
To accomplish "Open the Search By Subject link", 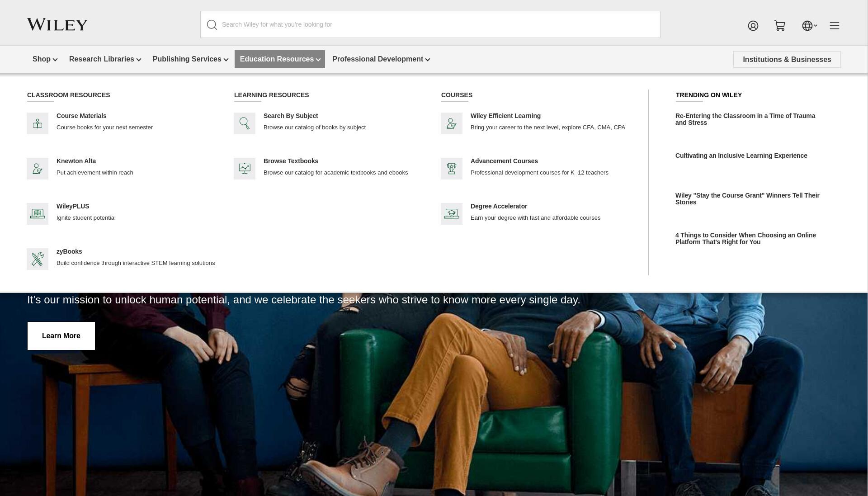I will 291,116.
